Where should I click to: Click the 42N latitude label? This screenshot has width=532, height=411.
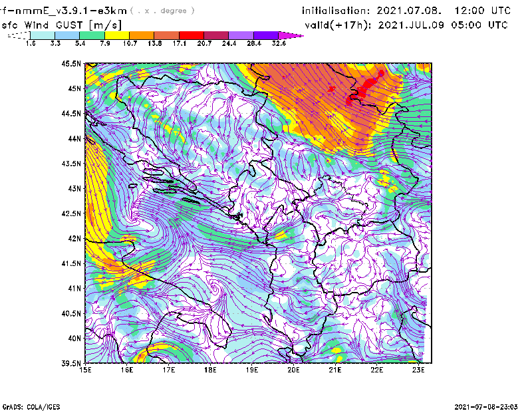pos(74,239)
